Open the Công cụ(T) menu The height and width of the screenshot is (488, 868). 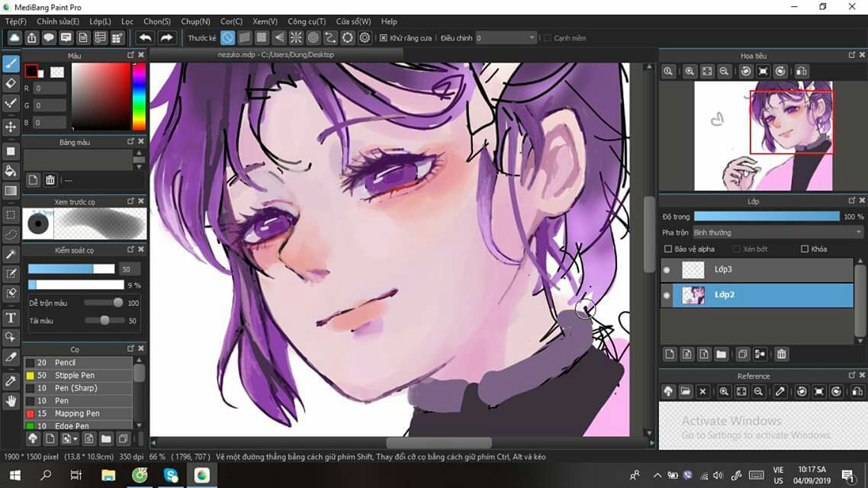[307, 21]
